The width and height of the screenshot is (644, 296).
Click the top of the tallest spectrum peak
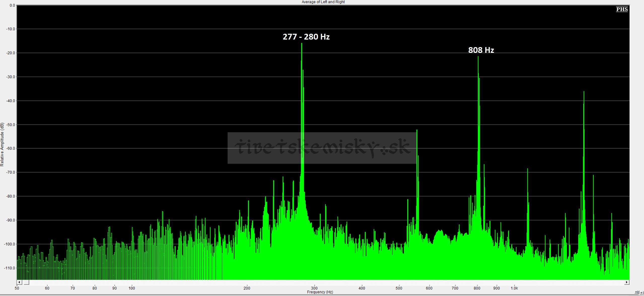click(x=301, y=44)
